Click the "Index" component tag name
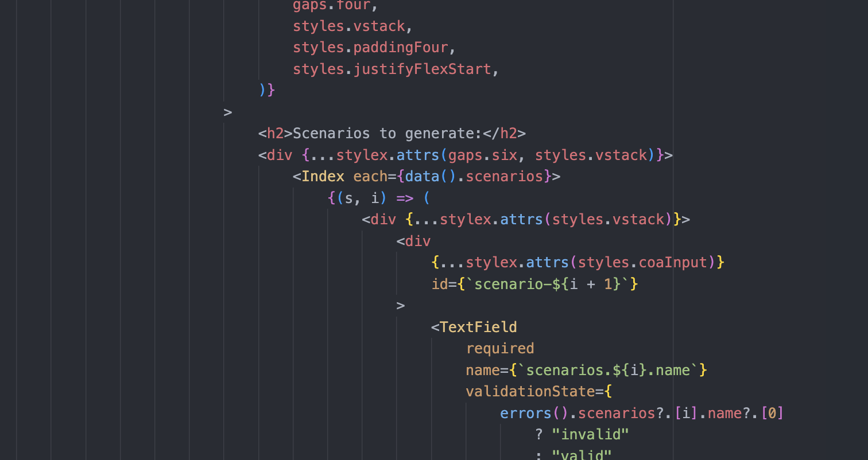This screenshot has height=460, width=868. (323, 177)
